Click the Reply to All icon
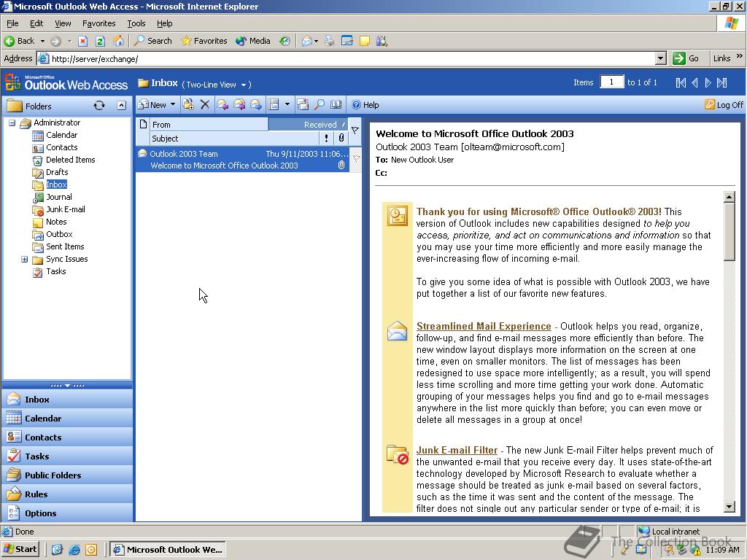This screenshot has height=560, width=747. (239, 105)
